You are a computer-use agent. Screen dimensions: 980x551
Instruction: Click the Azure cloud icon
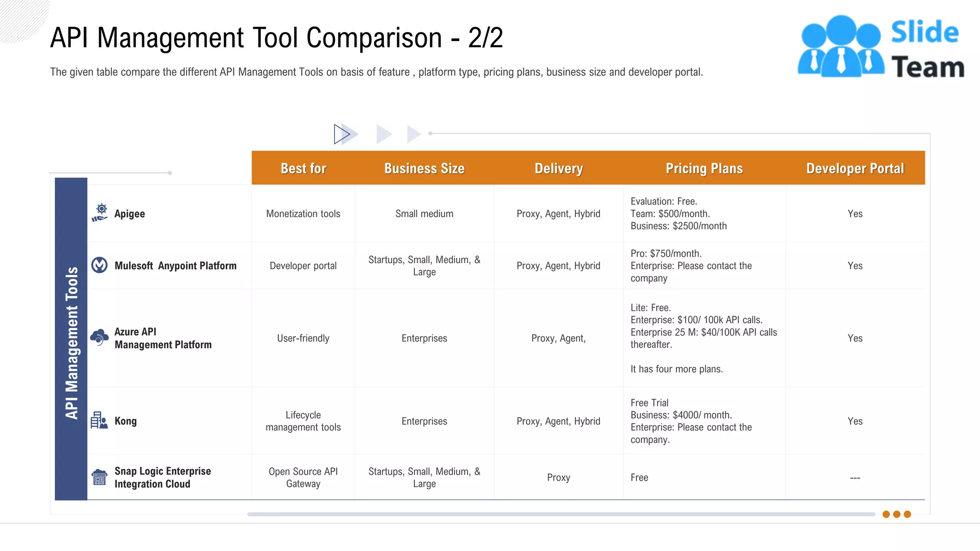point(100,337)
